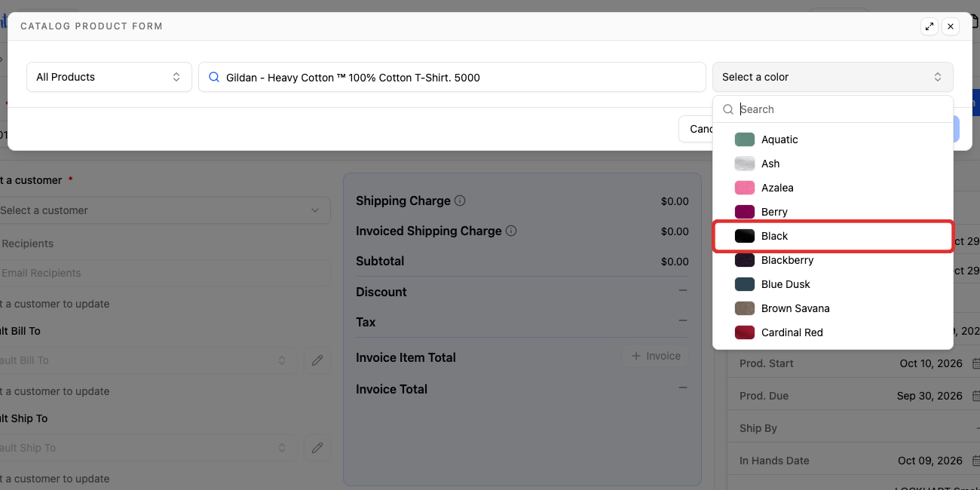Image resolution: width=980 pixels, height=490 pixels.
Task: Click the pencil icon next to Ship To
Action: 317,448
